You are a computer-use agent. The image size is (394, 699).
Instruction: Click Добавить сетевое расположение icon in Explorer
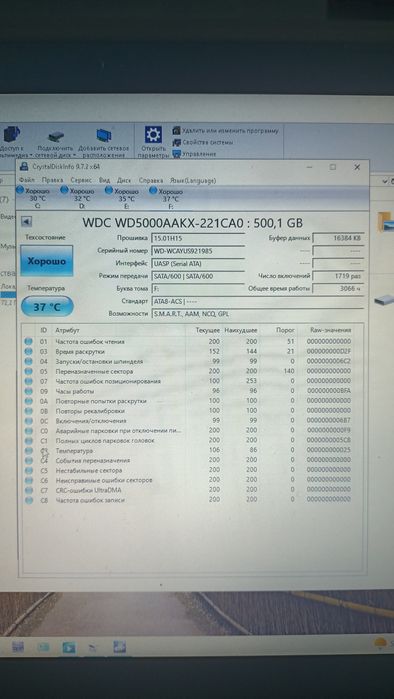(x=104, y=135)
